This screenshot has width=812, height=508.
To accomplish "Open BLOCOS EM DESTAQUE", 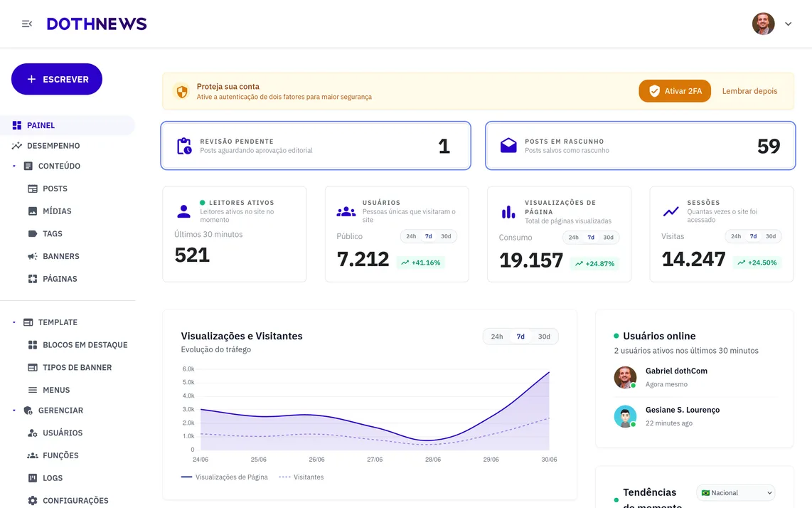I will point(85,344).
